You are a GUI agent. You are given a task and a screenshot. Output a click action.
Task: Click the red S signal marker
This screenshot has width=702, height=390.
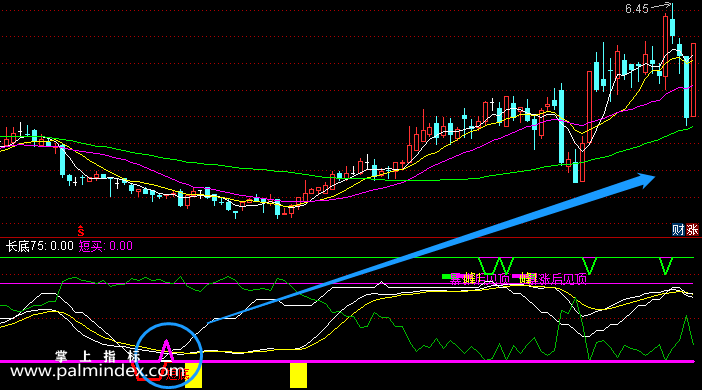(81, 231)
